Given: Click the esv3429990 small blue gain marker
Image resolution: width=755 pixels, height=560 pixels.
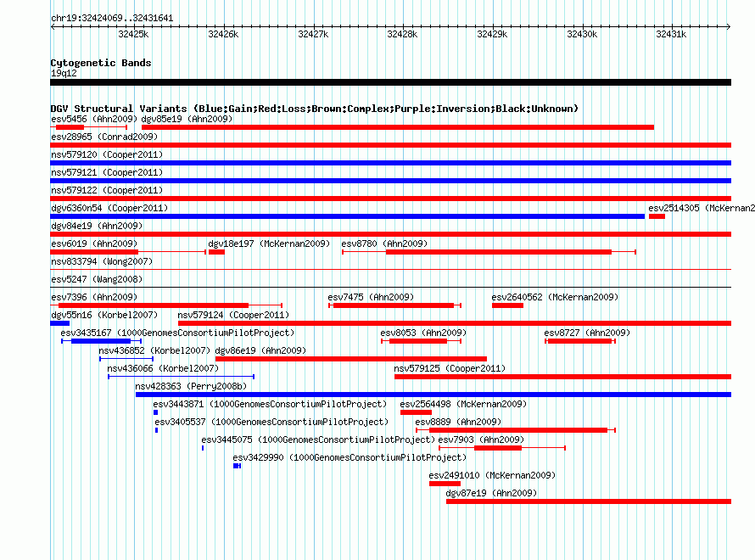Looking at the screenshot, I should (237, 466).
